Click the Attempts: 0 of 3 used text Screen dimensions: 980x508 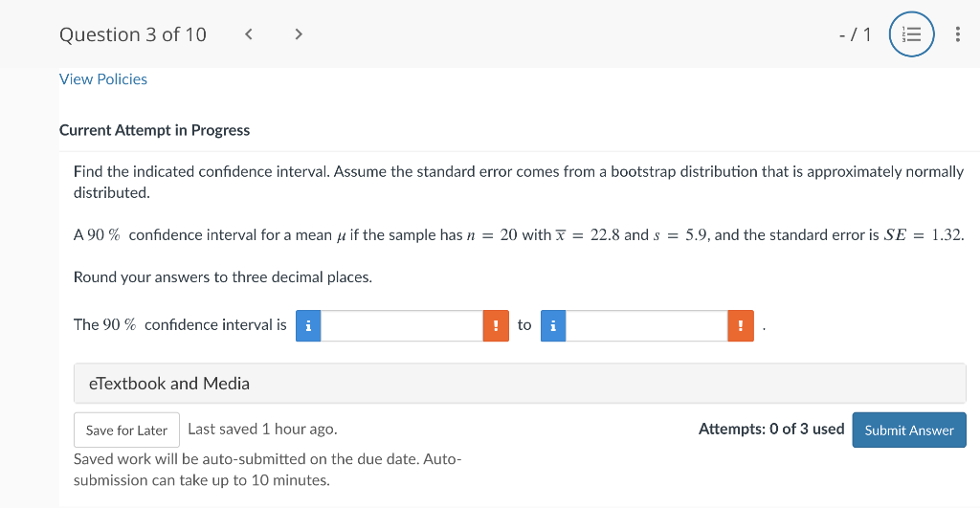pos(770,429)
